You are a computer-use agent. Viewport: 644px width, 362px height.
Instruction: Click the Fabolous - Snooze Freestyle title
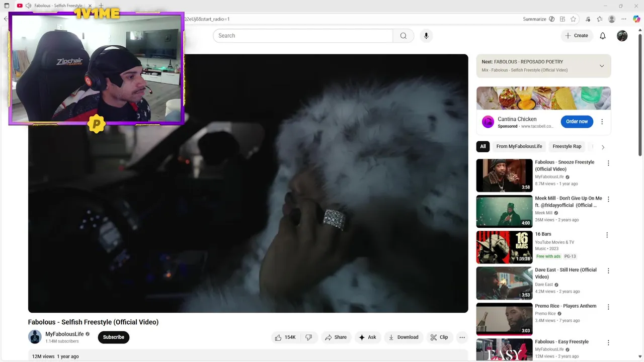pos(565,165)
